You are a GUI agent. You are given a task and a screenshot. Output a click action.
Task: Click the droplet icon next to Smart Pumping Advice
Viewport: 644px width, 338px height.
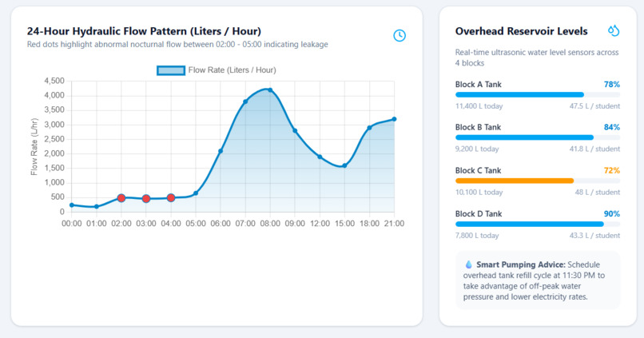coord(468,264)
